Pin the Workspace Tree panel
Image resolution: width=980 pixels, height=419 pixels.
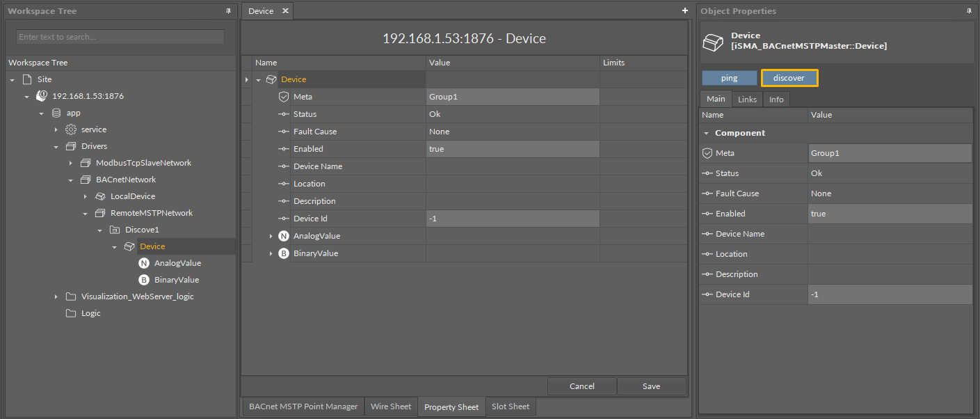229,11
